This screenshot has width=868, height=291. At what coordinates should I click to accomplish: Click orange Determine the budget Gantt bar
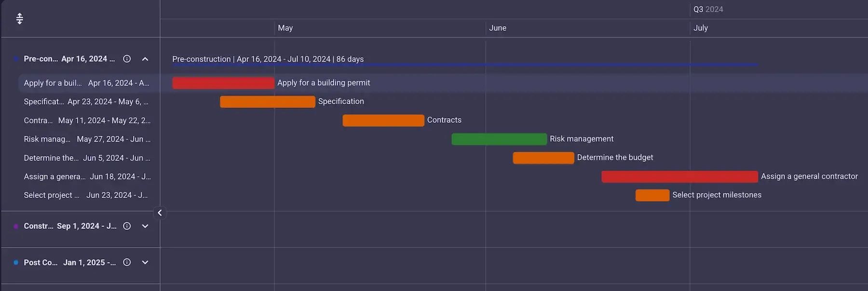[543, 158]
